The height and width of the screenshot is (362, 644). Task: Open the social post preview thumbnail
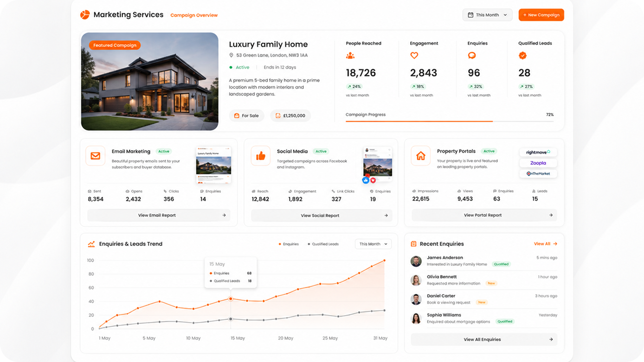click(378, 165)
